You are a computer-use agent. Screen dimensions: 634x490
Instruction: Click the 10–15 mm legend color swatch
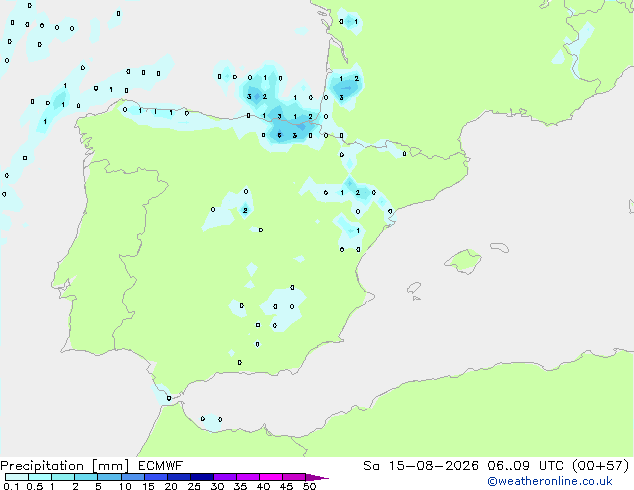pos(133,477)
